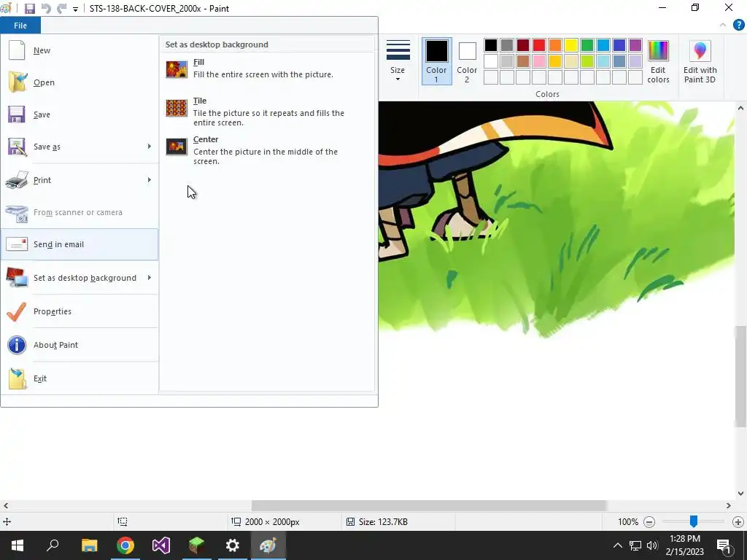The height and width of the screenshot is (560, 747).
Task: Click the zoom slider handle
Action: [x=694, y=521]
